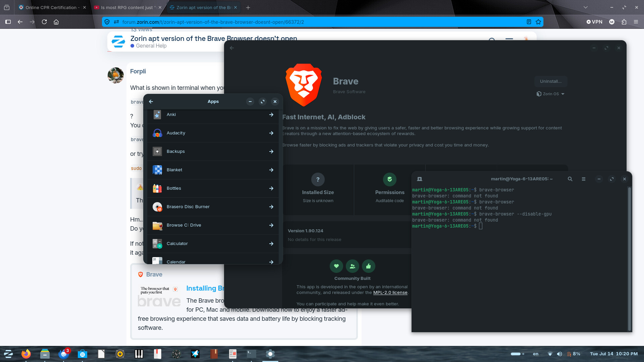Viewport: 644px width, 362px height.
Task: Go to the browser home page
Action: (x=56, y=22)
